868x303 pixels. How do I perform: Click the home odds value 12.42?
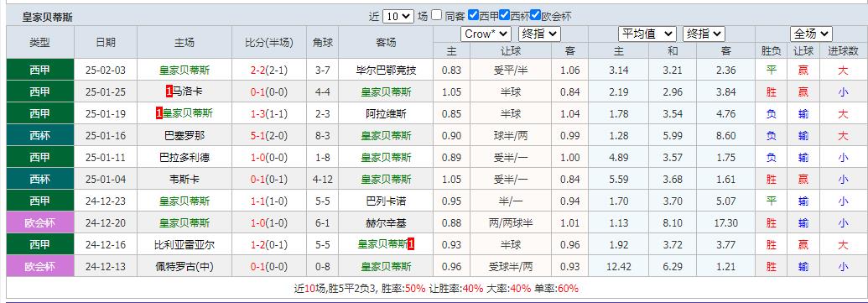[x=619, y=266]
